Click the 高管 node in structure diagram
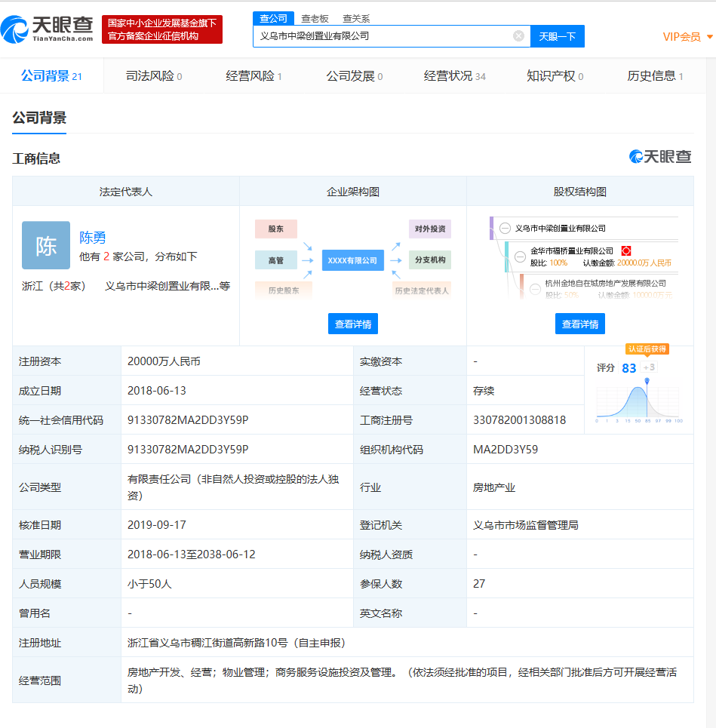Image resolution: width=716 pixels, height=728 pixels. 276,260
